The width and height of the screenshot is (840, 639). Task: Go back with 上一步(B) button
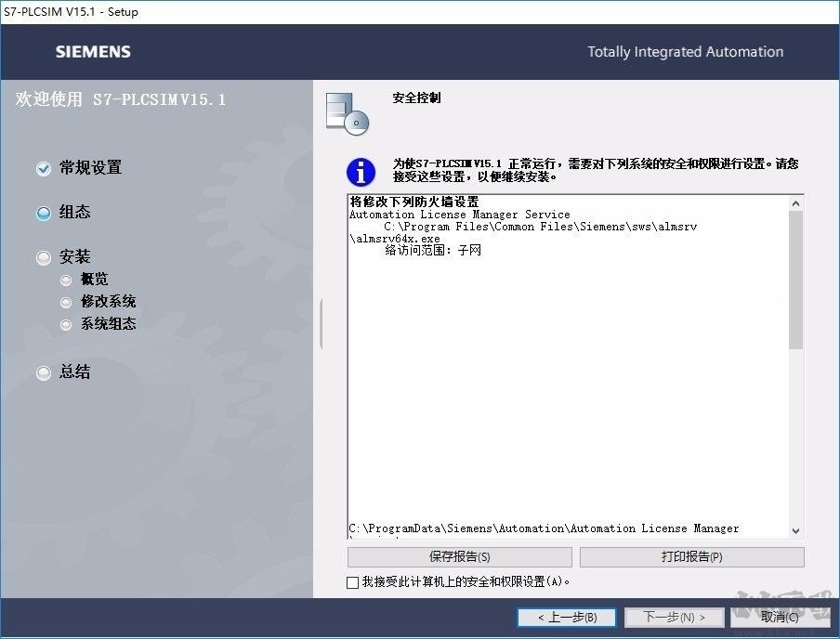[x=567, y=617]
